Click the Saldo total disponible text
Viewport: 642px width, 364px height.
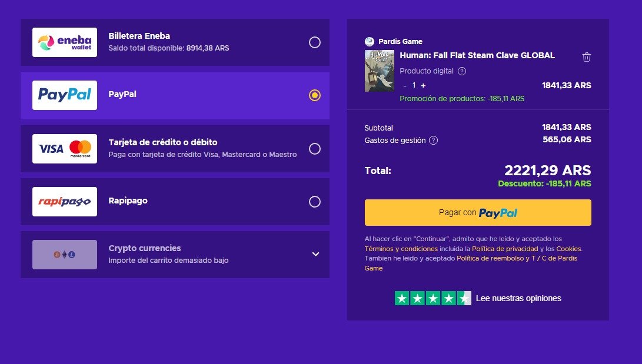169,48
